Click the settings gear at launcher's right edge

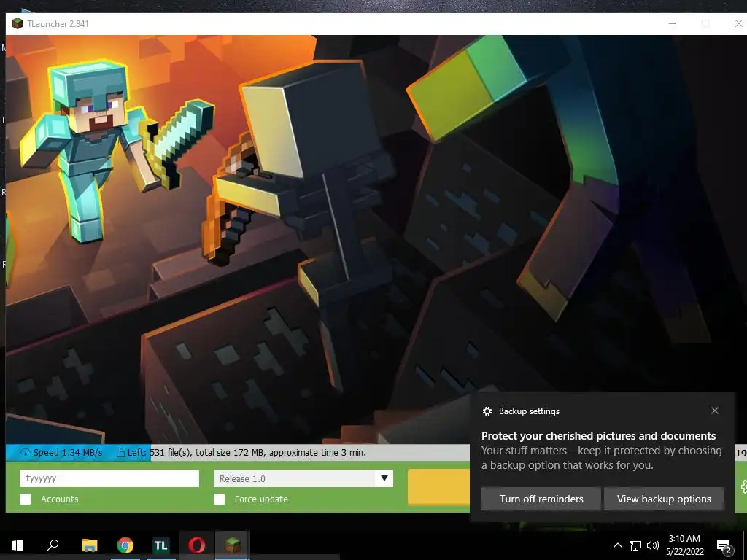pos(743,486)
